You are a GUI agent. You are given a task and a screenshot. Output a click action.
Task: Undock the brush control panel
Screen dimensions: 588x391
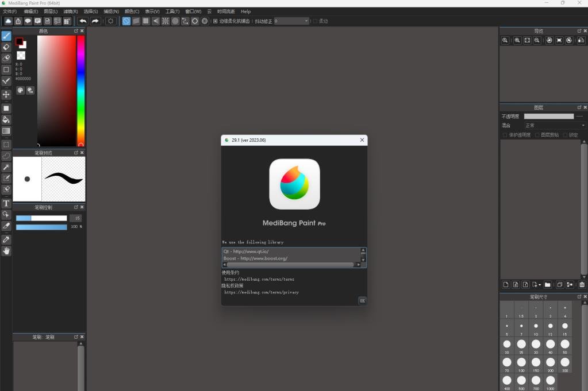(76, 207)
